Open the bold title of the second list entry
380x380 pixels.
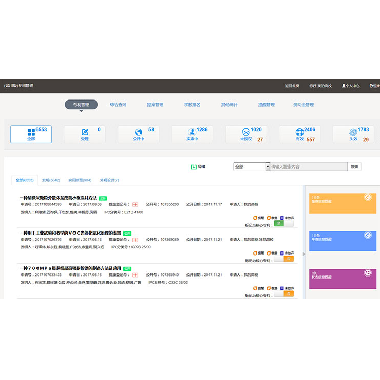point(72,233)
